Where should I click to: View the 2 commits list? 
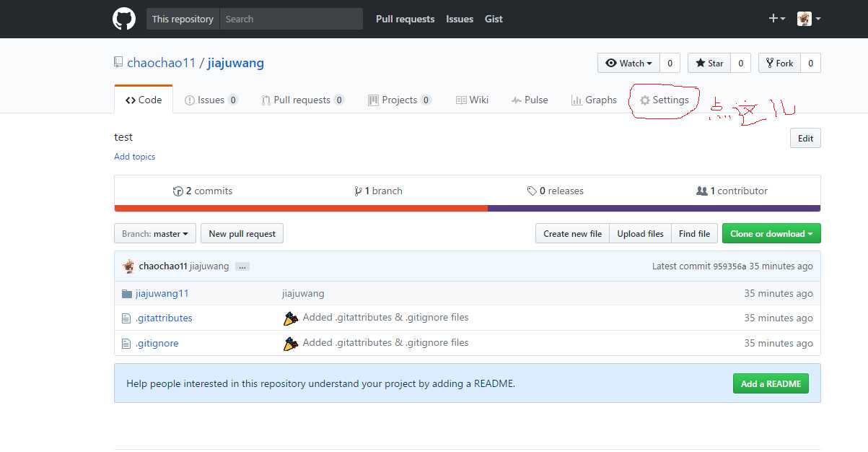click(x=203, y=191)
